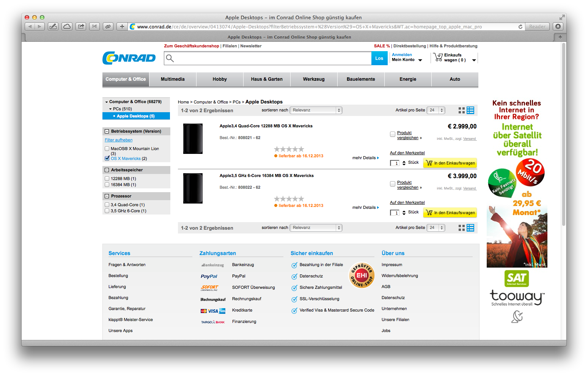This screenshot has width=588, height=376.
Task: Open bottom sortieren nach Relevanz dropdown
Action: 316,228
